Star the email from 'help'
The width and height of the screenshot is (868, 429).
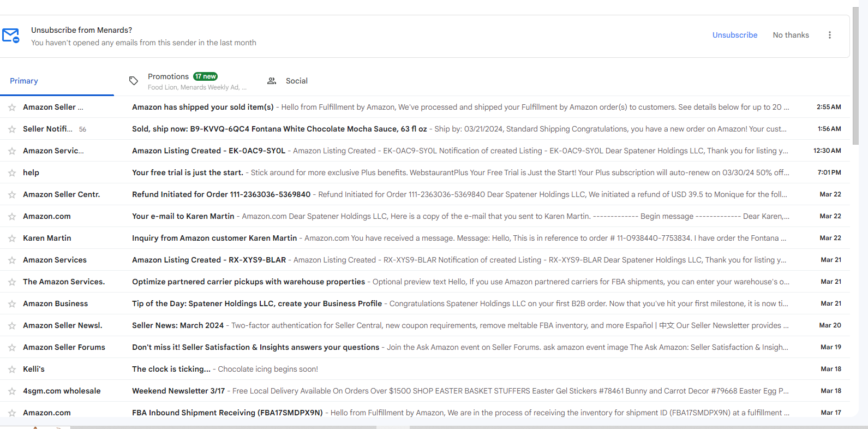coord(12,173)
